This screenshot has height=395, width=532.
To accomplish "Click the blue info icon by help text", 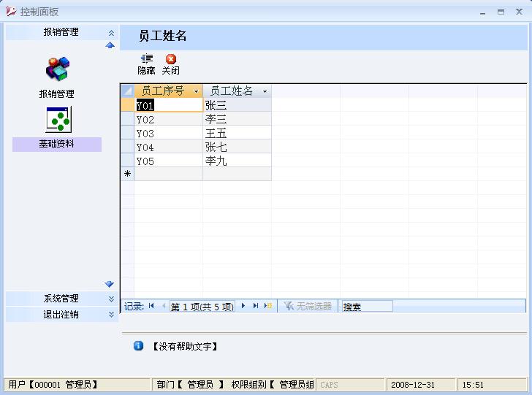I will (x=138, y=346).
